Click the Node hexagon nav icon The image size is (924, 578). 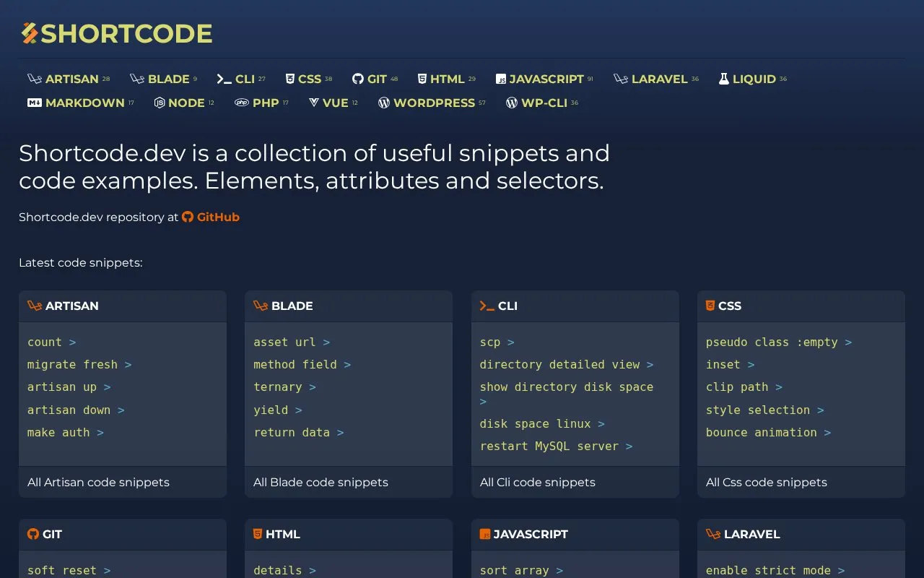pyautogui.click(x=160, y=103)
